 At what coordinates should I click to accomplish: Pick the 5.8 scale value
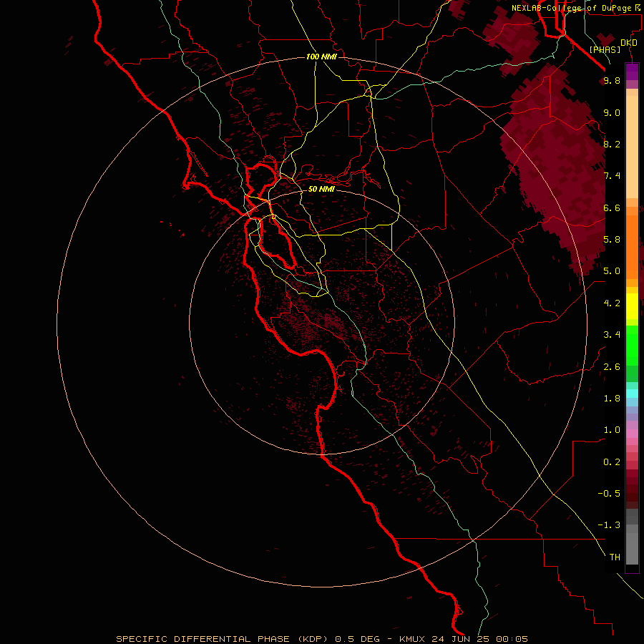pos(612,240)
